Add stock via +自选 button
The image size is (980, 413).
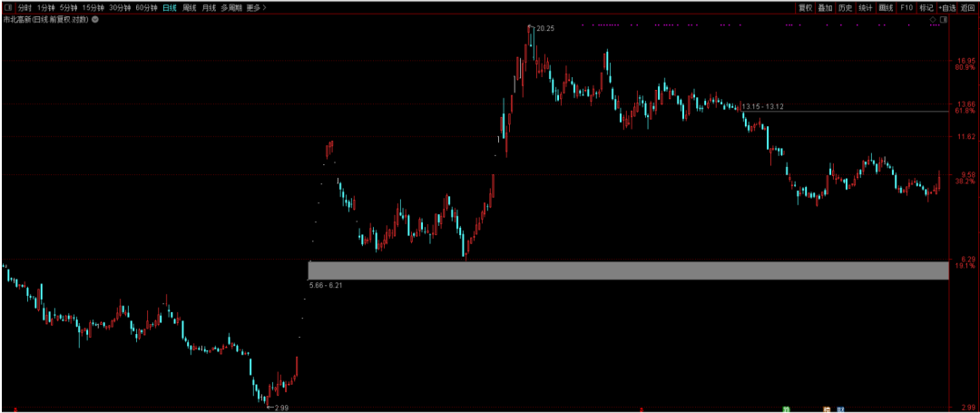(946, 8)
